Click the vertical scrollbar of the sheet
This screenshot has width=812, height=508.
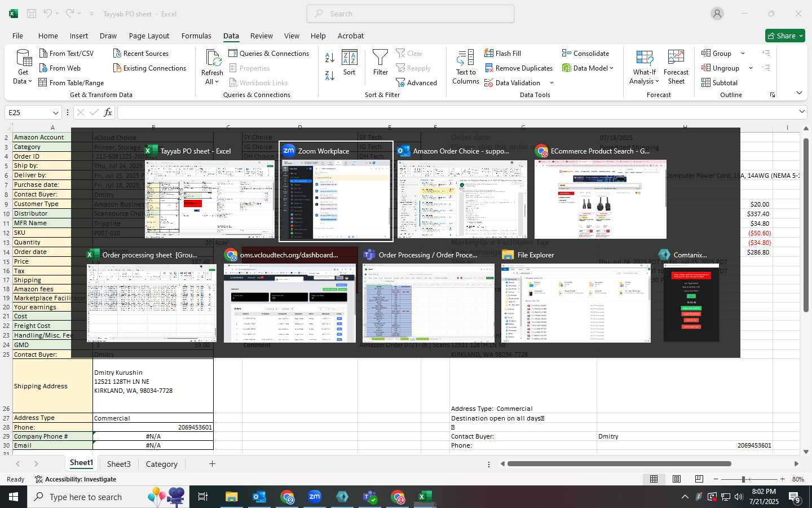pos(806,225)
